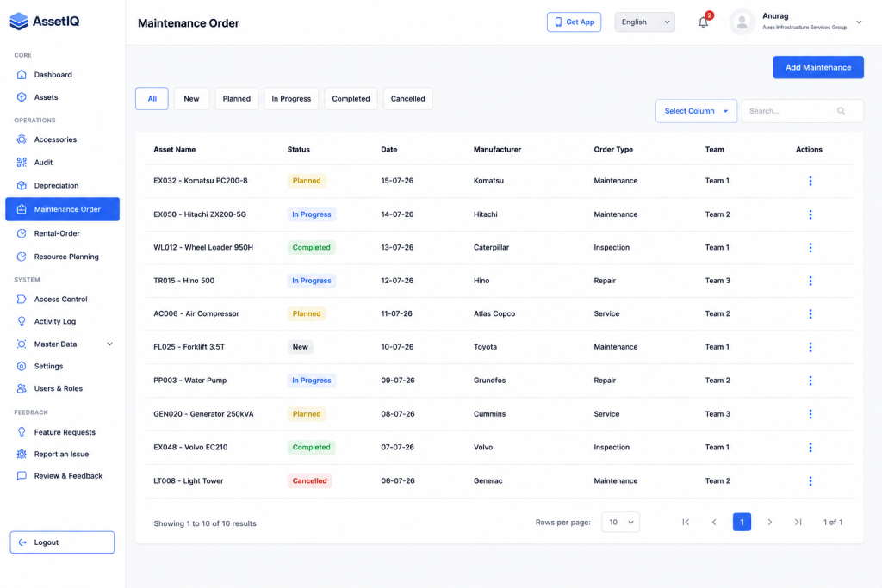Screen dimensions: 882x588
Task: Click the red Cancelled status badge
Action: (309, 481)
